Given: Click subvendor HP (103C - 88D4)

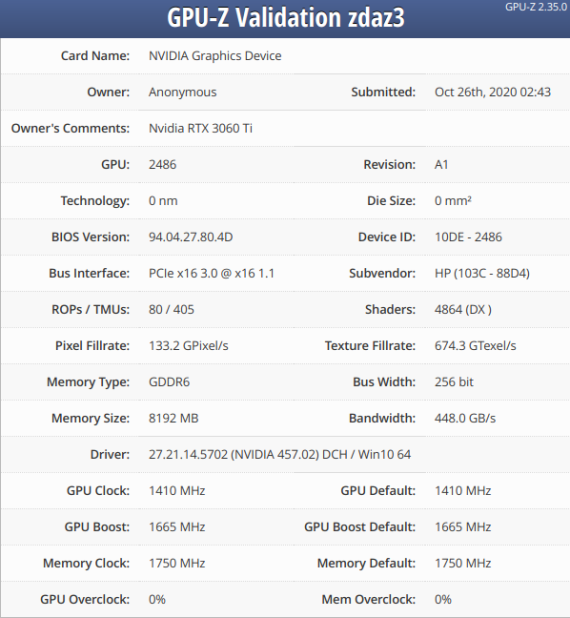Looking at the screenshot, I should (x=482, y=274).
